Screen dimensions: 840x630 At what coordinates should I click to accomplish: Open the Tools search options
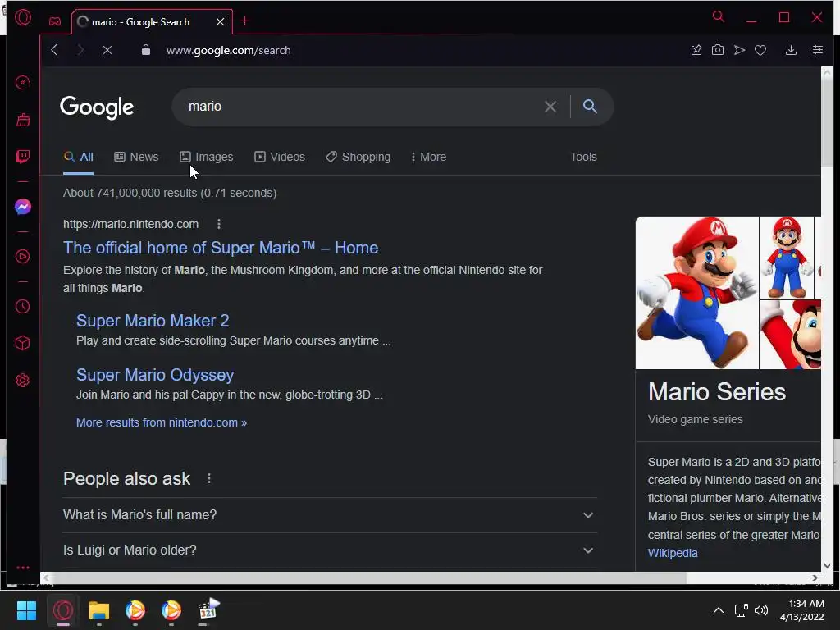click(583, 157)
